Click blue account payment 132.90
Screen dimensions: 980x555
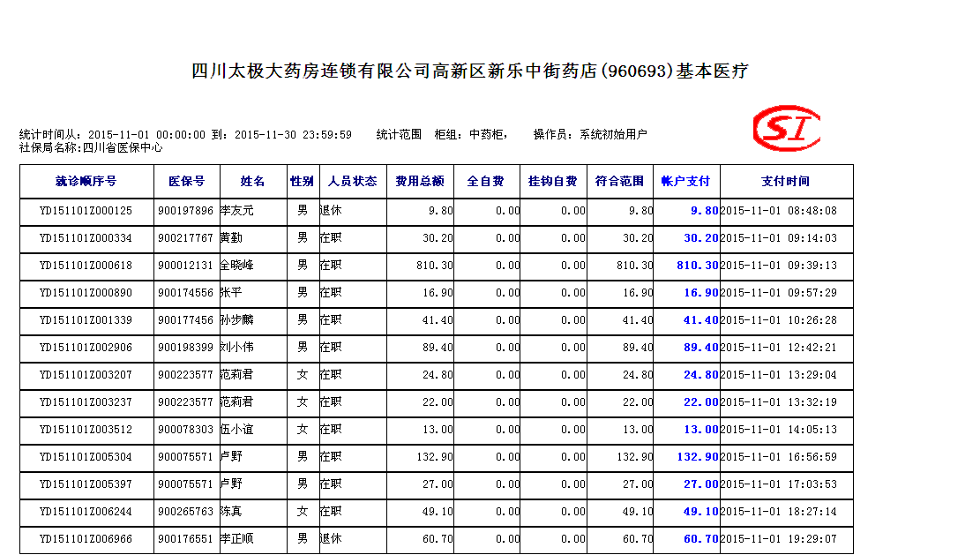pos(698,457)
